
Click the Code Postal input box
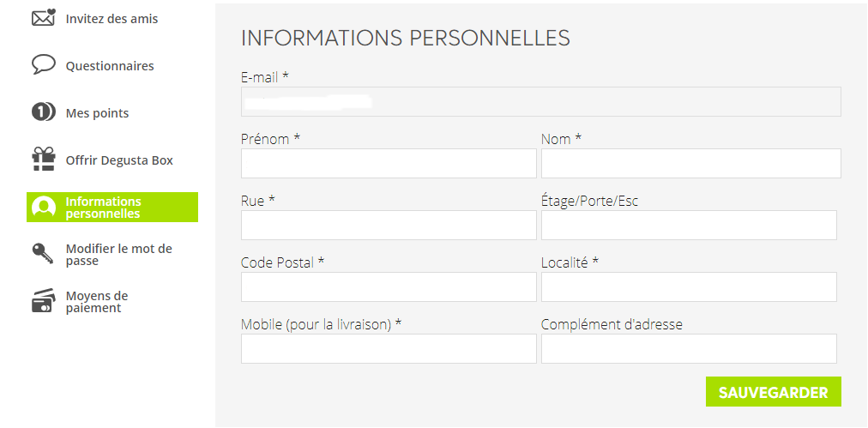point(389,287)
